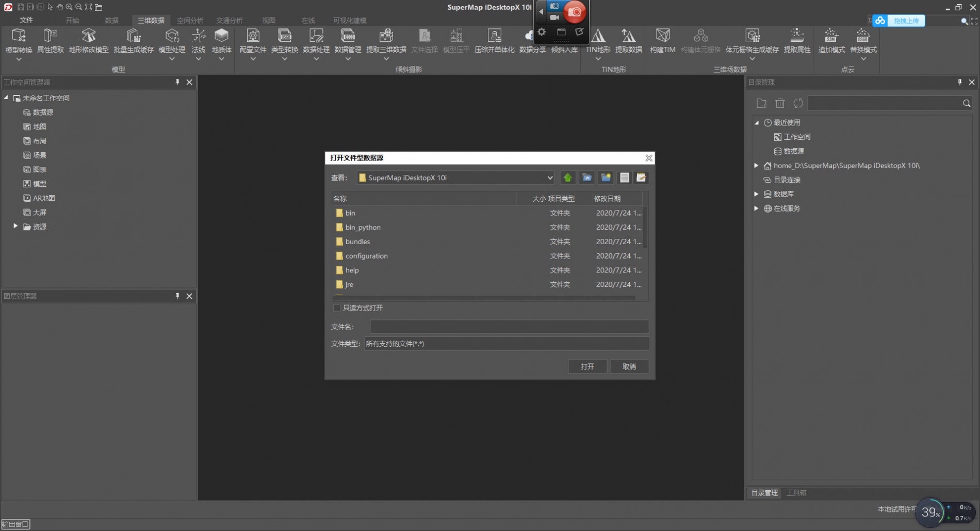Create a new folder in dialog
This screenshot has height=531, width=980.
pos(606,178)
